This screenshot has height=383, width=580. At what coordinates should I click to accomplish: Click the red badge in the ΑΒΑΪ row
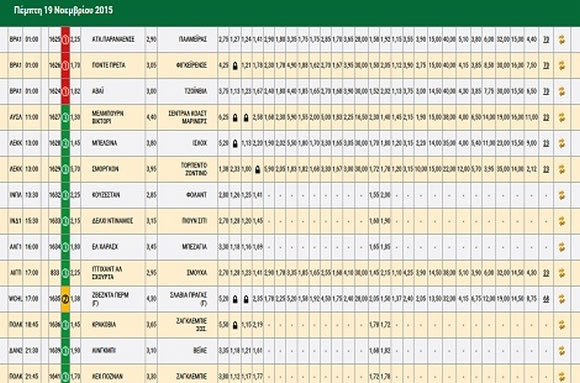click(x=65, y=91)
